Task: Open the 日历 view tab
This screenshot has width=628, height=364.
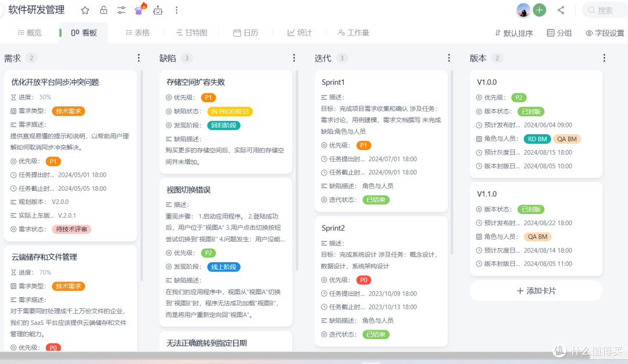Action: click(245, 33)
